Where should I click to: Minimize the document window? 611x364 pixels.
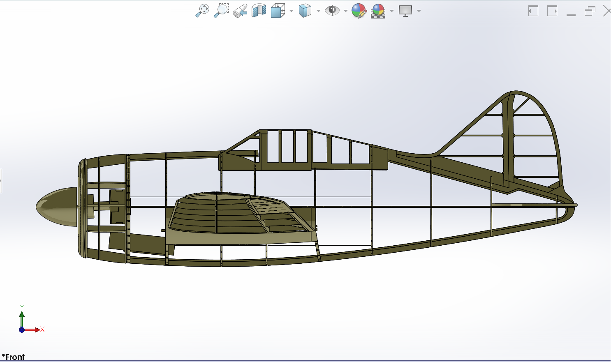click(571, 14)
